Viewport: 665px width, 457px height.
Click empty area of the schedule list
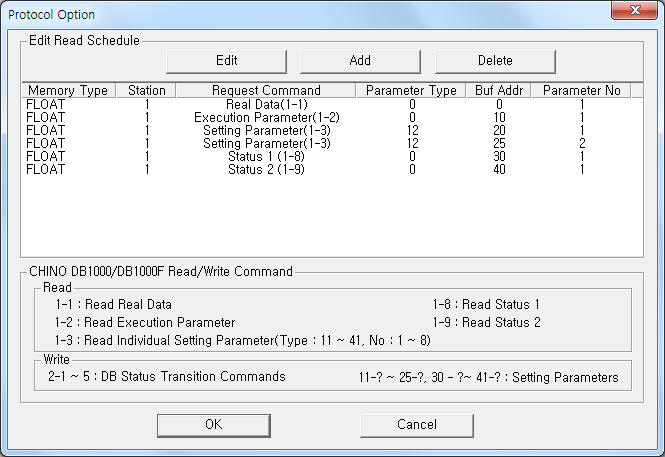coord(330,220)
